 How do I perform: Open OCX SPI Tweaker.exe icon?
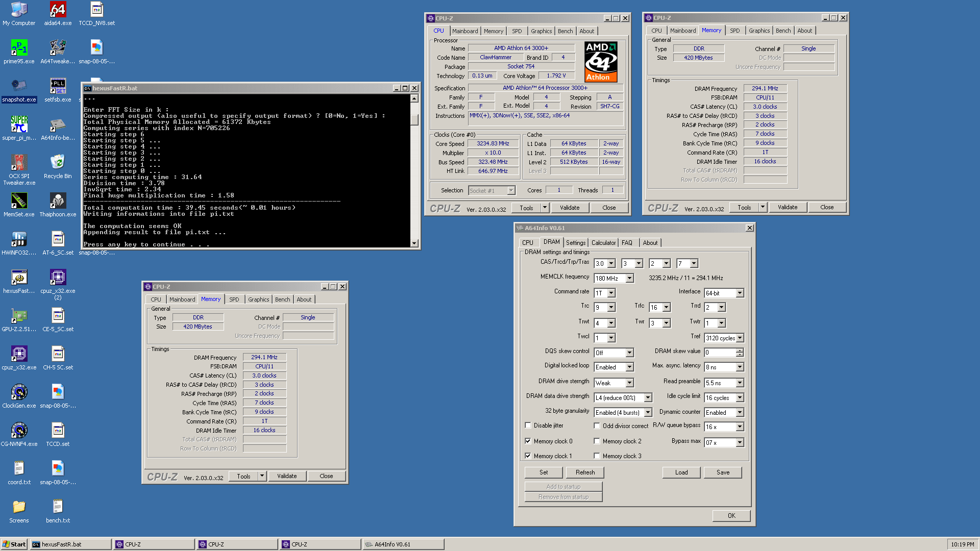point(19,170)
